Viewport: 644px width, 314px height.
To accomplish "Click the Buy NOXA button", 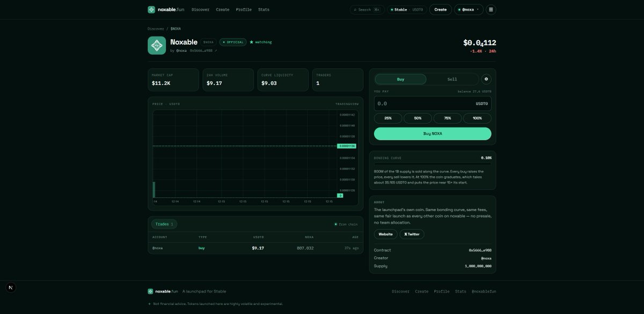I will point(433,133).
